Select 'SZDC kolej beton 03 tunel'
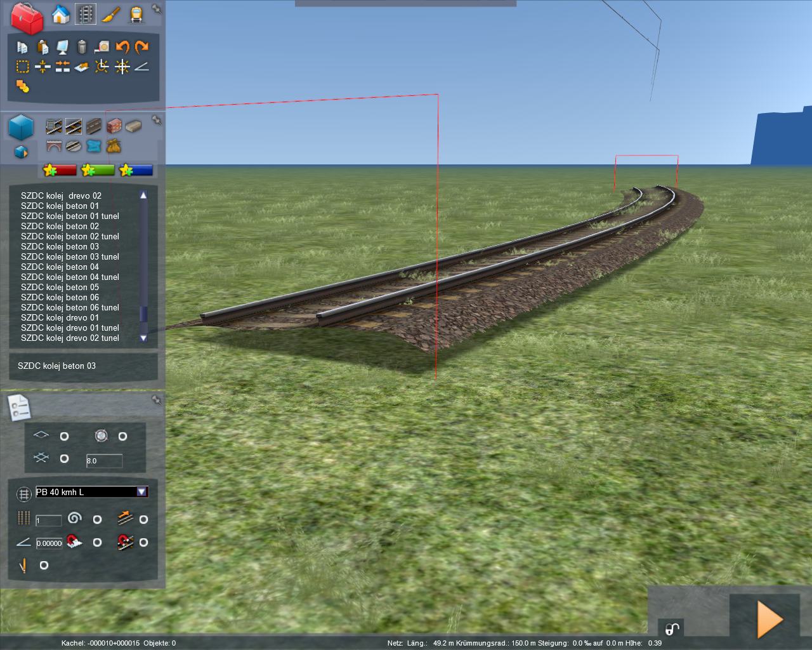 pyautogui.click(x=70, y=256)
